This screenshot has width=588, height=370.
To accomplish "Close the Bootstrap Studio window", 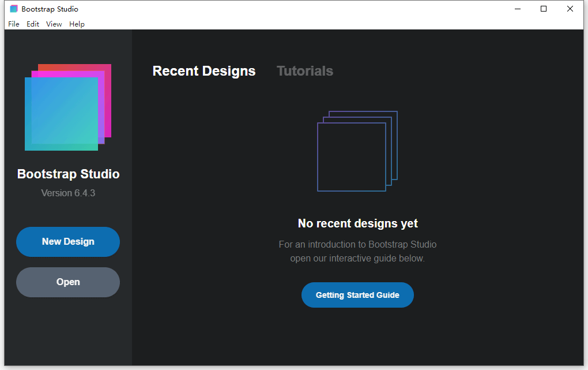I will [x=570, y=9].
